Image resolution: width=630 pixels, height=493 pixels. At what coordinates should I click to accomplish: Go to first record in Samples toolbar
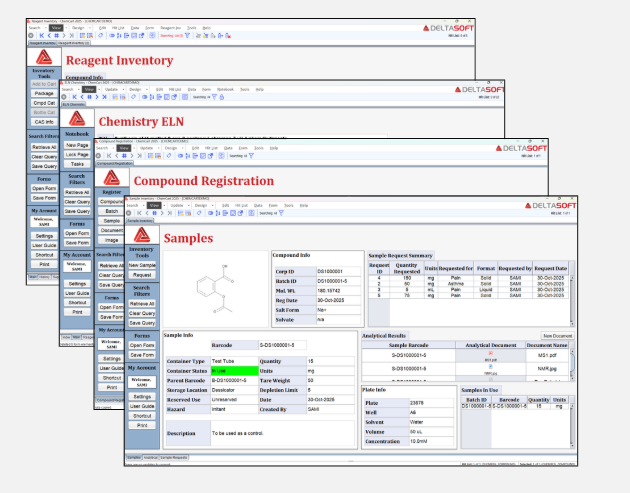(139, 213)
